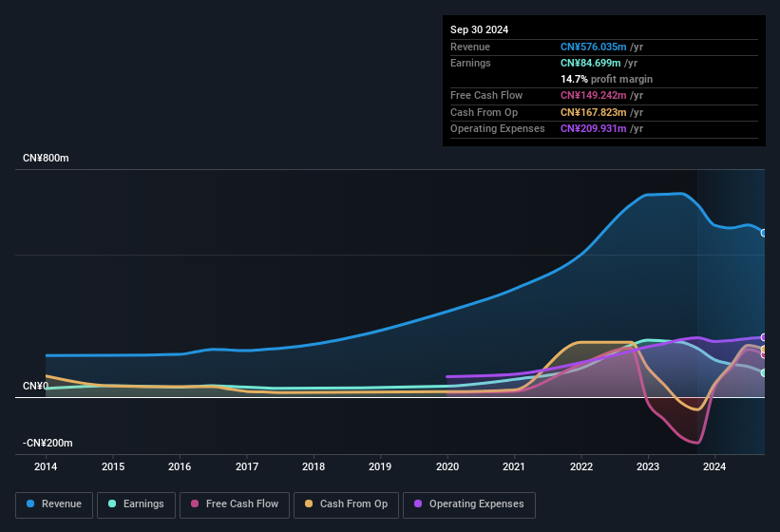Click the 2022 x-axis label

581,466
